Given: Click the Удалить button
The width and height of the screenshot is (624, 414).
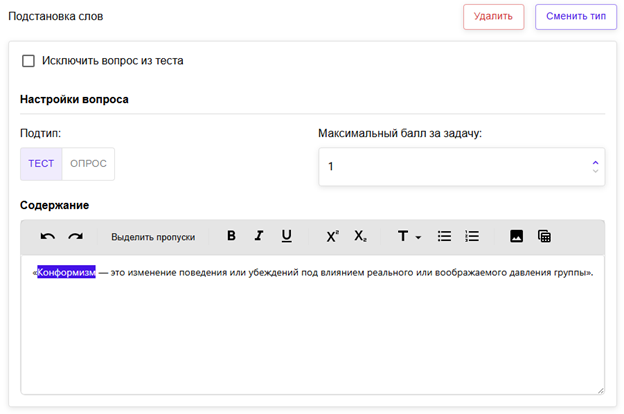Looking at the screenshot, I should point(493,16).
